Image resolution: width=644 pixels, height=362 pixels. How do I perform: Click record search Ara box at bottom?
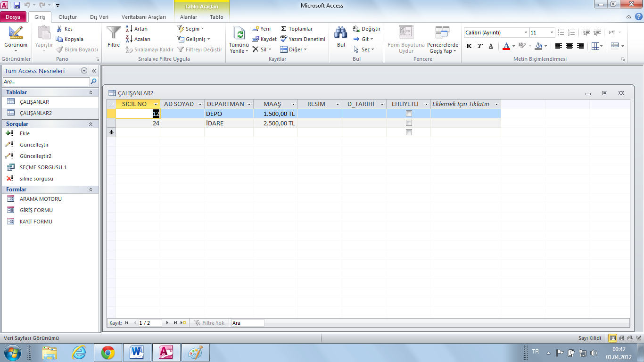(x=248, y=323)
